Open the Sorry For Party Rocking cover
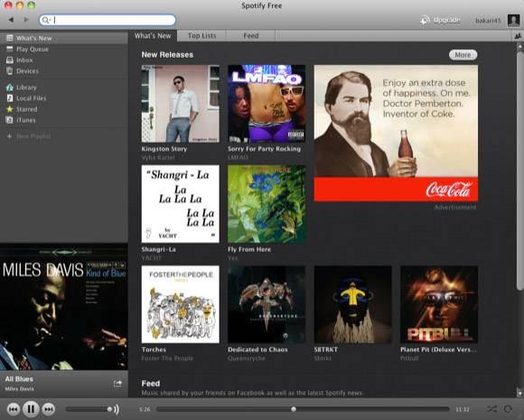This screenshot has height=420, width=524. coord(267,104)
